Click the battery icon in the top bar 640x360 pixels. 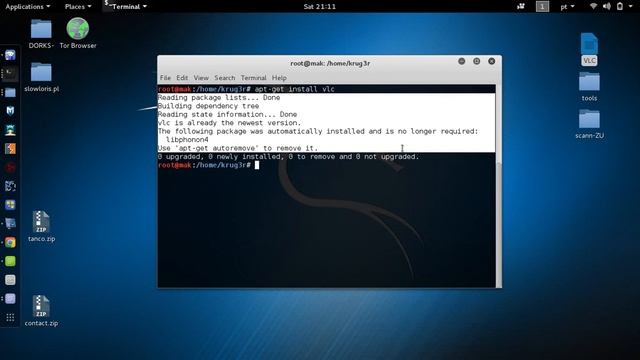[x=620, y=6]
